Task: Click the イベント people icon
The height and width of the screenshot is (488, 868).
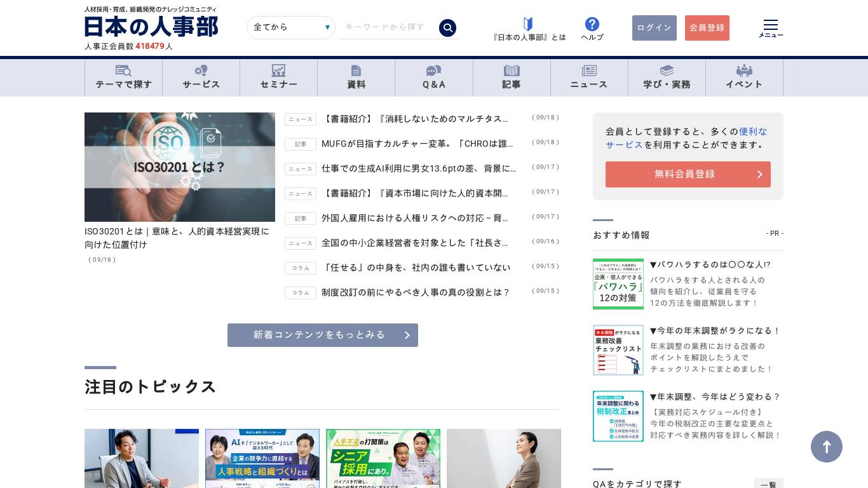Action: pos(744,71)
